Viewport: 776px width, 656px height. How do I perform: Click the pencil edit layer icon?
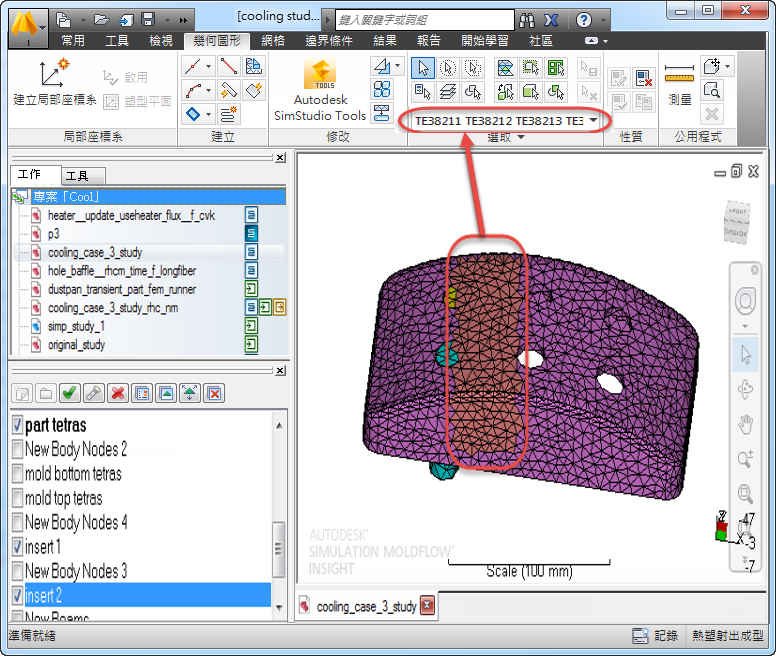click(x=94, y=393)
